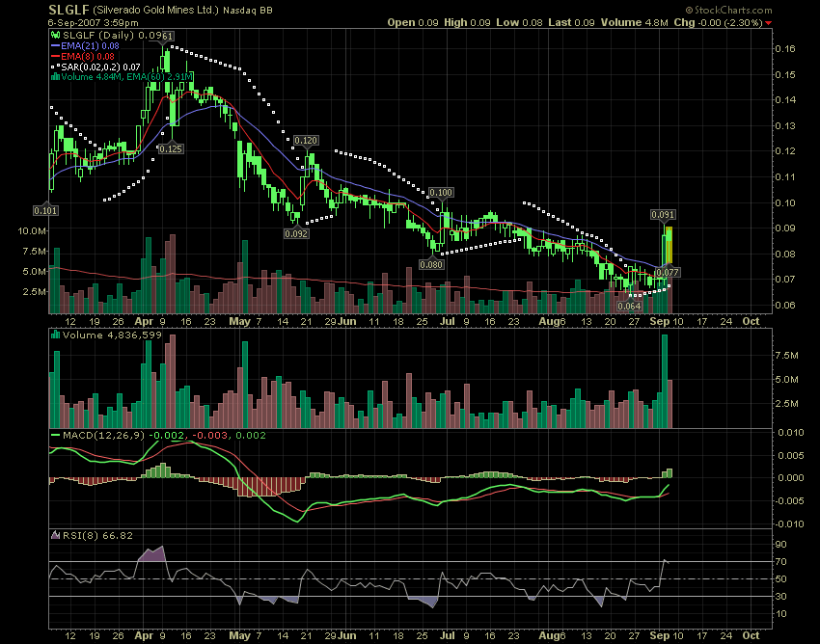Click the white dotted SAR marker in legend
This screenshot has width=820, height=644.
point(55,67)
